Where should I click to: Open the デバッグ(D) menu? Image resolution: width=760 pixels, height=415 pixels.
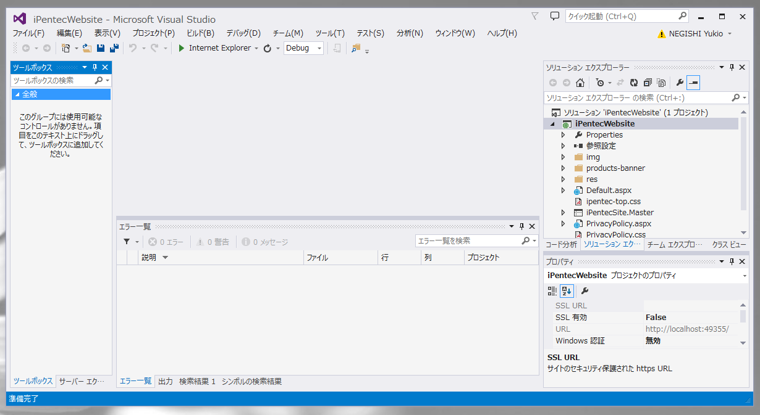coord(243,33)
